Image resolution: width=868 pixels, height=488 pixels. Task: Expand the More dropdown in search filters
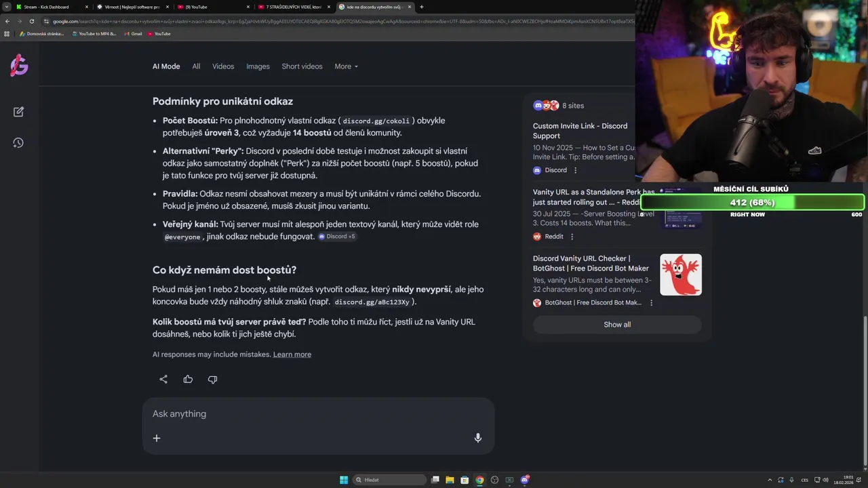point(346,66)
